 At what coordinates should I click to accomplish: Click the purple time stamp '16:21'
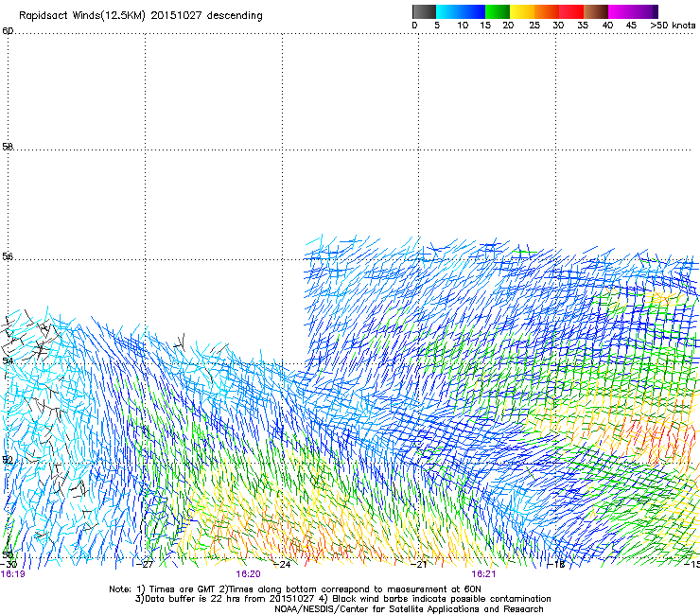483,574
